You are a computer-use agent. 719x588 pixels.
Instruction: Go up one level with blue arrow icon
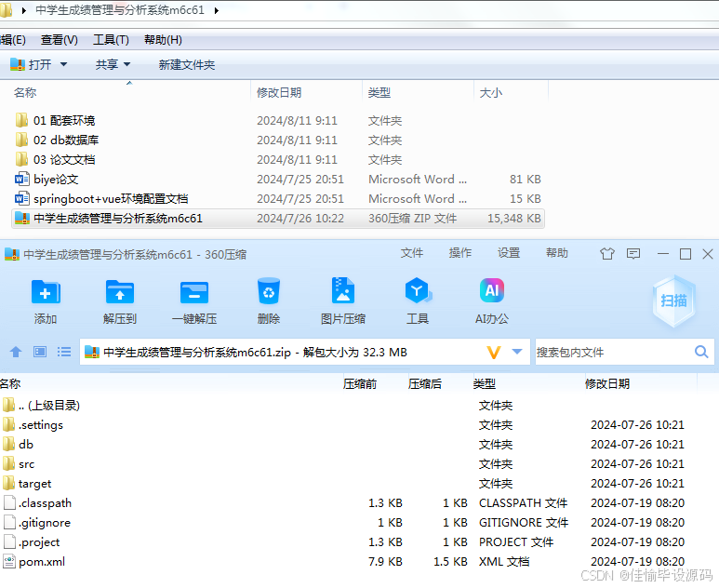coord(16,352)
